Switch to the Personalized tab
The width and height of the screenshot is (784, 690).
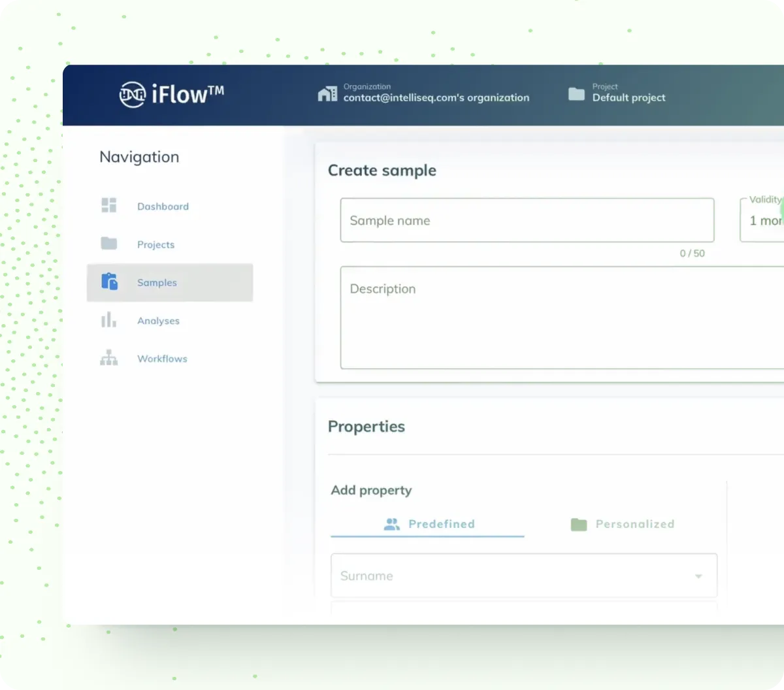[622, 524]
